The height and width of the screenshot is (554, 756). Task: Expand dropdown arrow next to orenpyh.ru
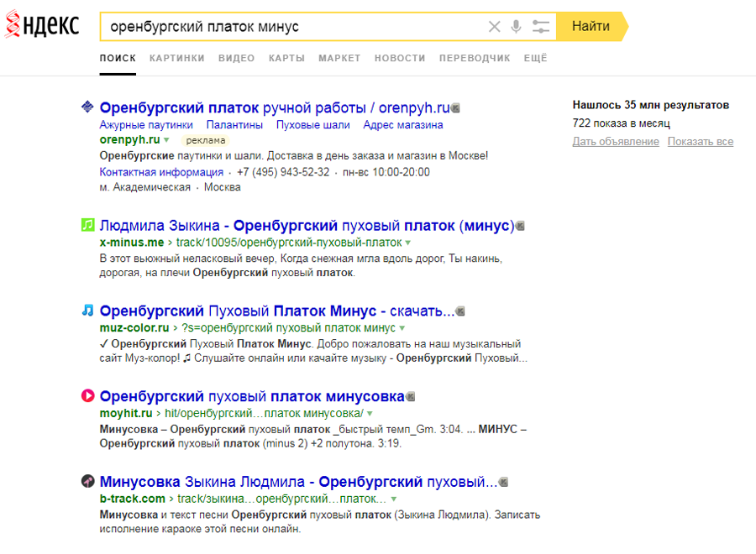pyautogui.click(x=166, y=140)
